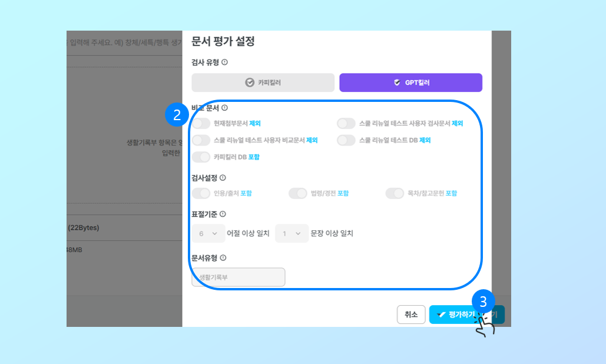Image resolution: width=606 pixels, height=364 pixels.
Task: Switch the 법령/경전 포함 toggle
Action: (x=297, y=193)
